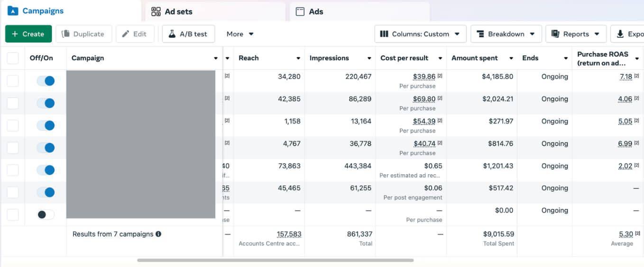Click the horizontal scrollbar under the table
The width and height of the screenshot is (644, 267).
pyautogui.click(x=275, y=260)
